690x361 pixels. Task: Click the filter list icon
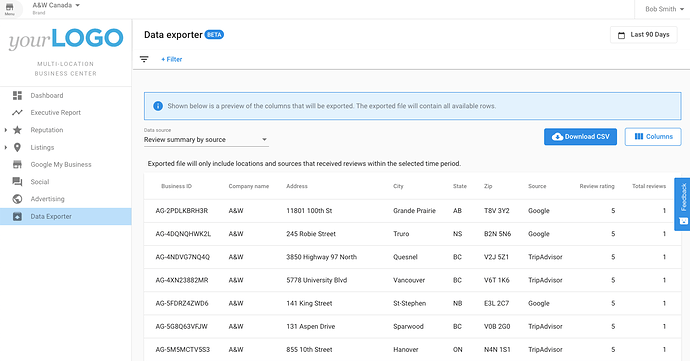pos(144,59)
